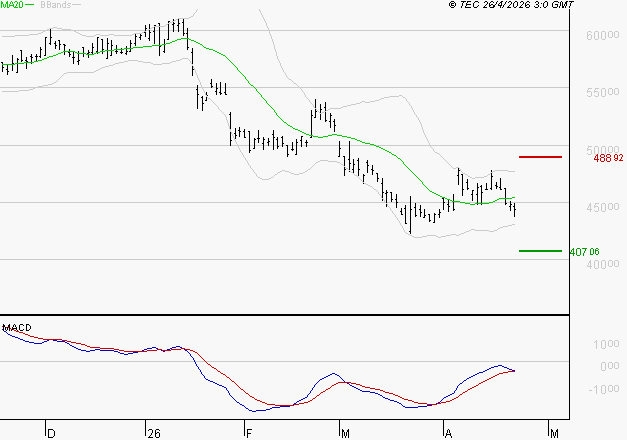627x440 pixels.
Task: Click the 55000 price axis label
Action: point(603,92)
